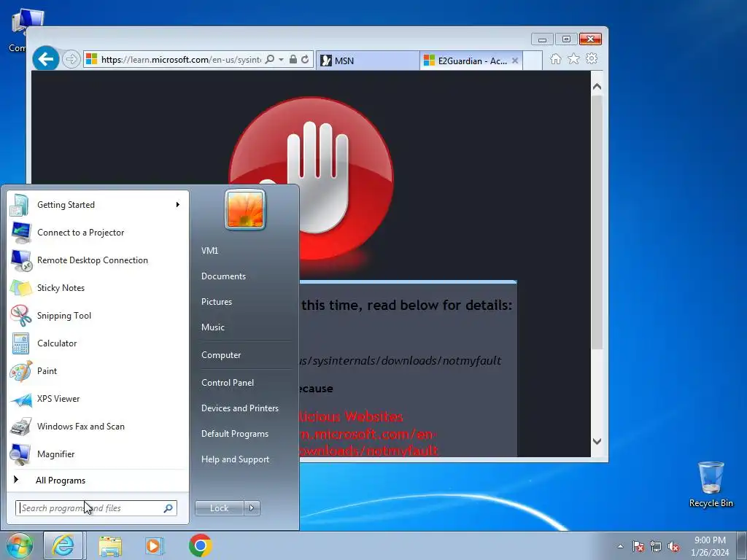
Task: Open Music library
Action: click(213, 327)
